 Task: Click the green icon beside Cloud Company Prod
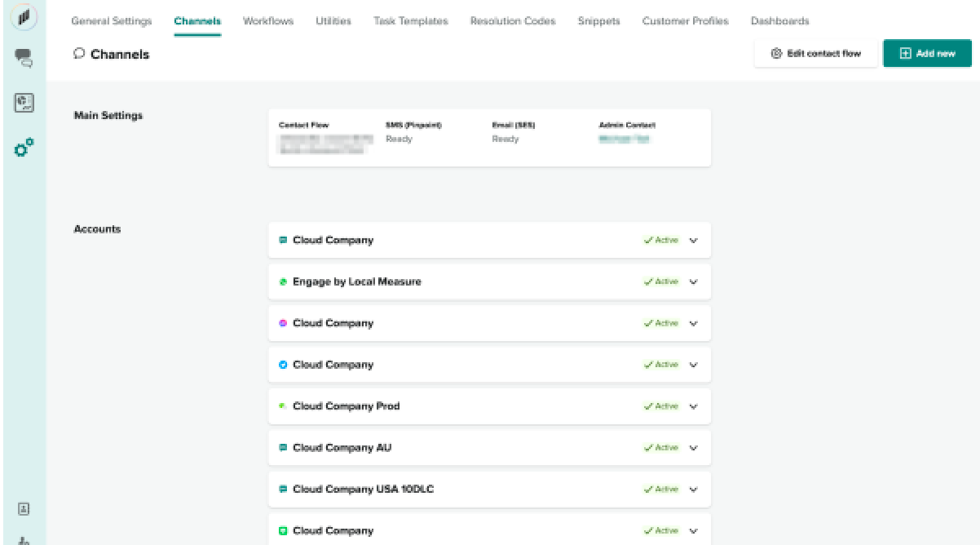(x=283, y=406)
